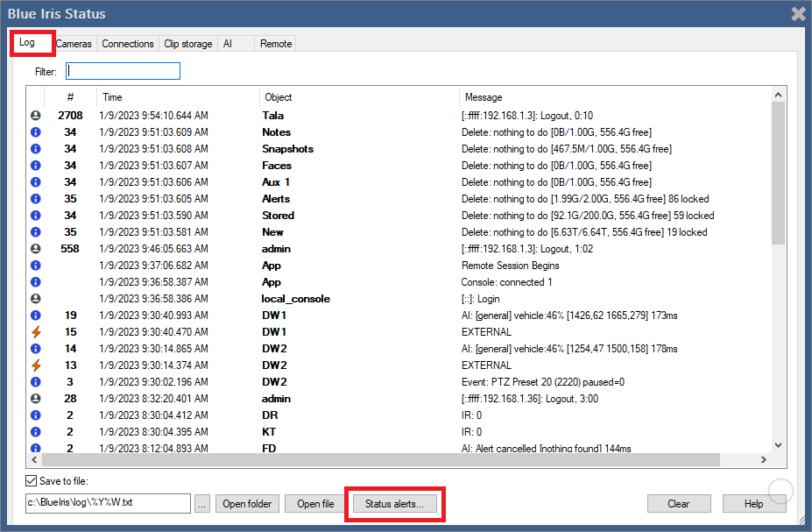Click the 'Snapshots' object entry
This screenshot has height=532, width=812.
pos(287,149)
